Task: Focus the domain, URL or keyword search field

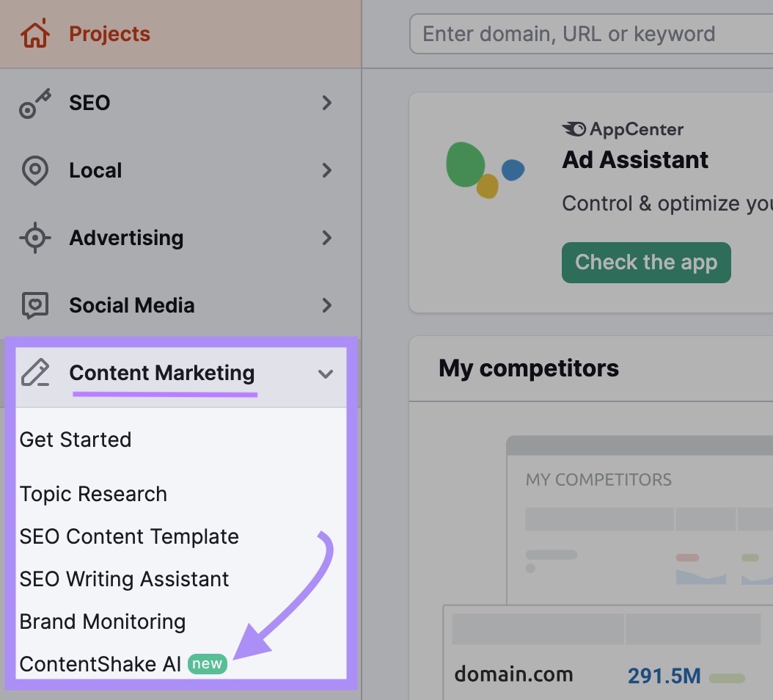Action: coord(587,34)
